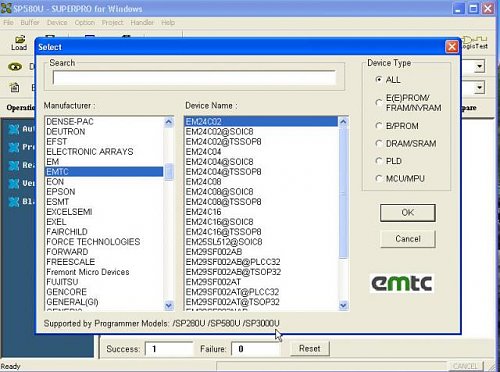
Task: Click Cancel in Select dialog
Action: (x=408, y=239)
